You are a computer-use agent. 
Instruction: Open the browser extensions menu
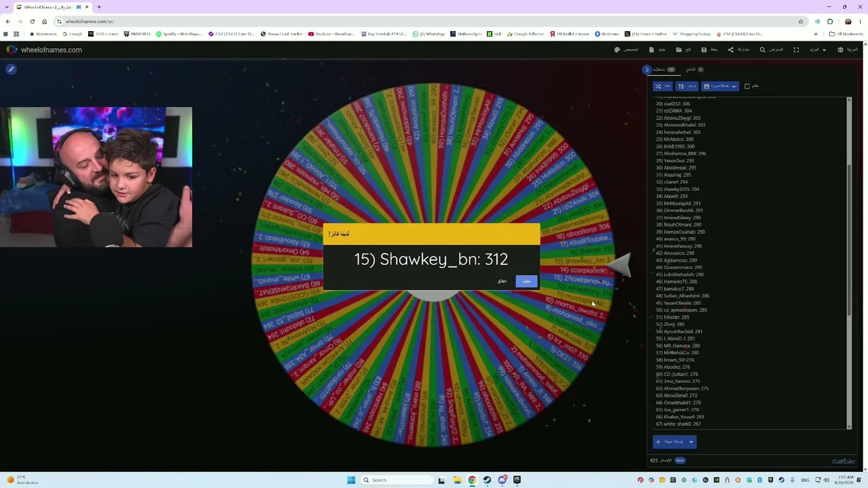click(x=830, y=21)
